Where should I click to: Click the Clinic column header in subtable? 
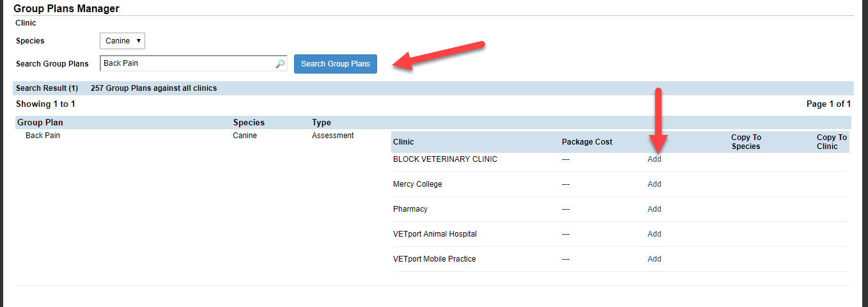403,142
